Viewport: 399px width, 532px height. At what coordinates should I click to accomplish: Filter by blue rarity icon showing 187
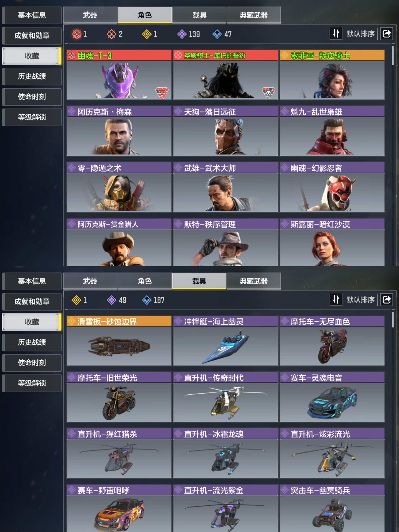[147, 300]
